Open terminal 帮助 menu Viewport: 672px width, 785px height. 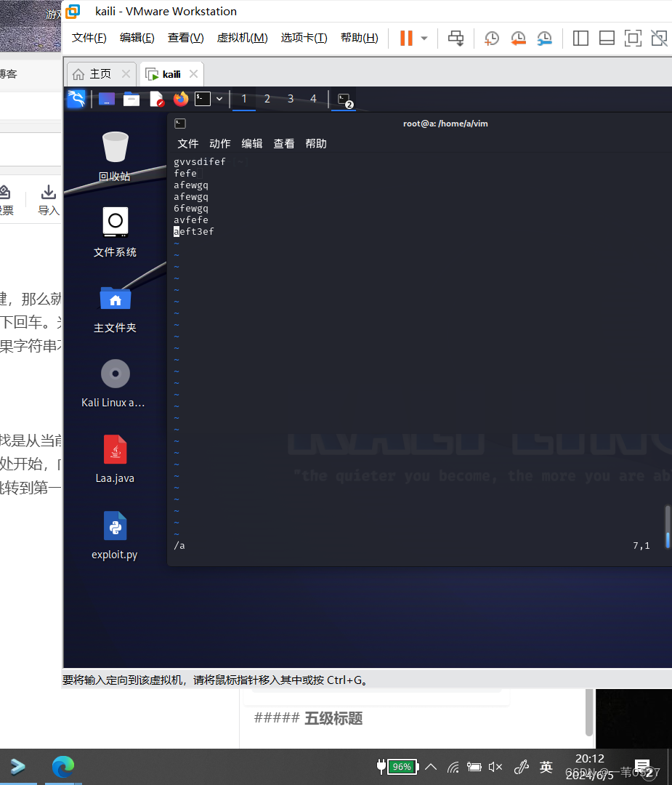pyautogui.click(x=316, y=144)
